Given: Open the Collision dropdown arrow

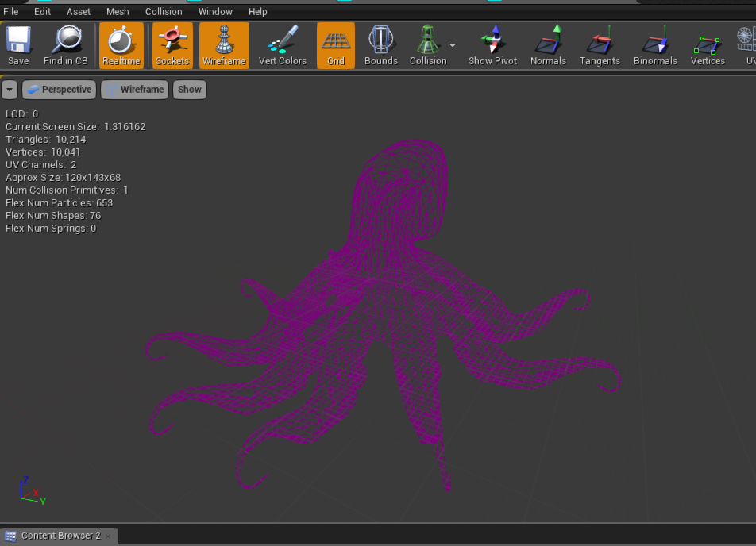Looking at the screenshot, I should [x=453, y=45].
